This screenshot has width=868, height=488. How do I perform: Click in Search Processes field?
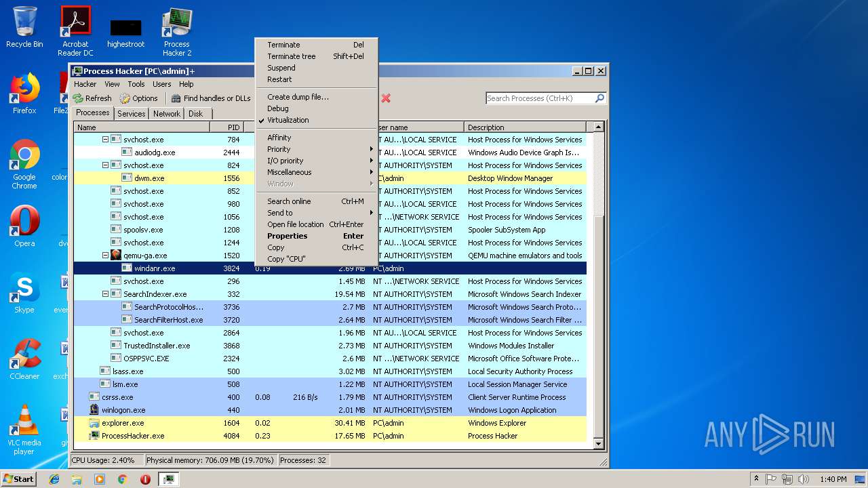pos(540,98)
